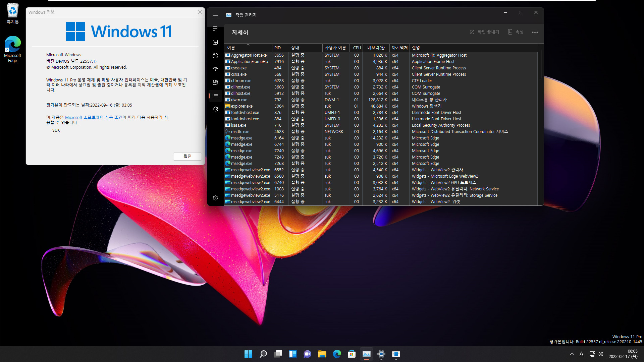The image size is (644, 362).
Task: Open Recycle Bin desktop icon
Action: (x=13, y=14)
